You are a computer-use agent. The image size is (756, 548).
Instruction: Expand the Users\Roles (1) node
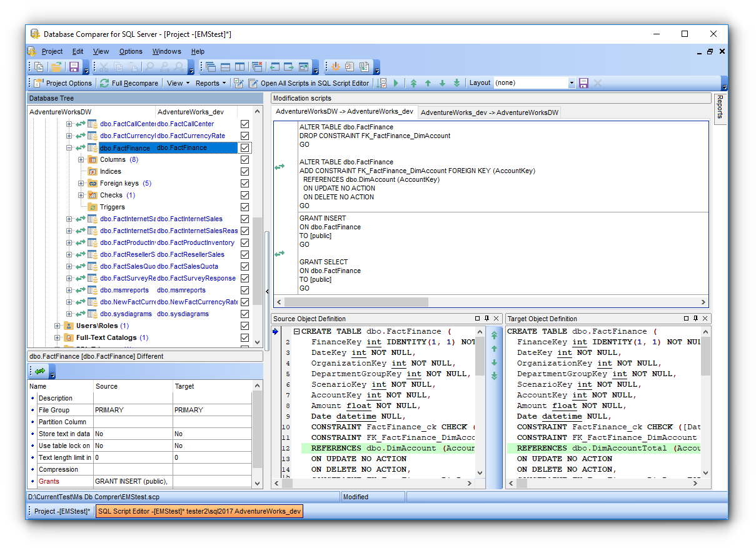57,326
